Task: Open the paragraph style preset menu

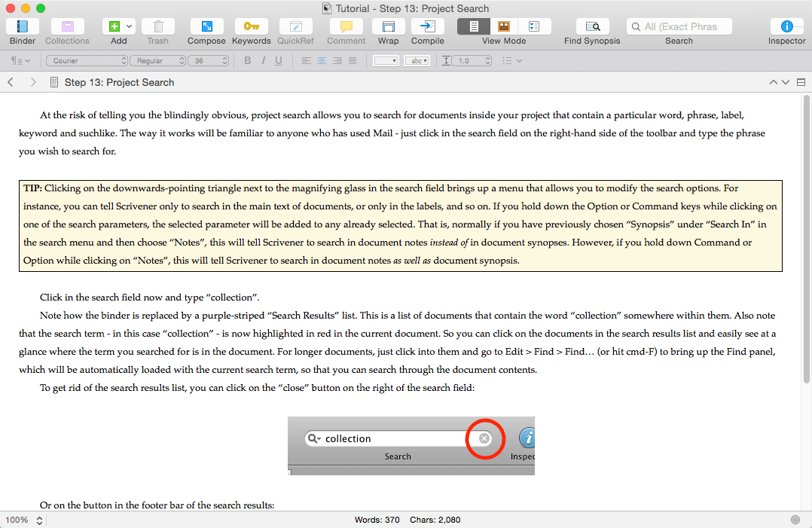Action: pyautogui.click(x=21, y=60)
